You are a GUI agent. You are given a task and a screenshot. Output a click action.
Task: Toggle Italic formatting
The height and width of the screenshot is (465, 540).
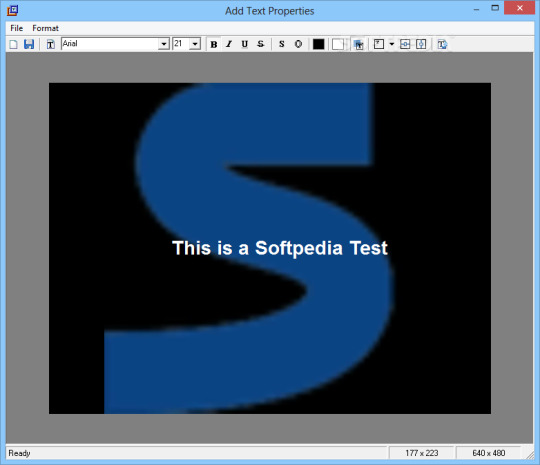pyautogui.click(x=229, y=44)
